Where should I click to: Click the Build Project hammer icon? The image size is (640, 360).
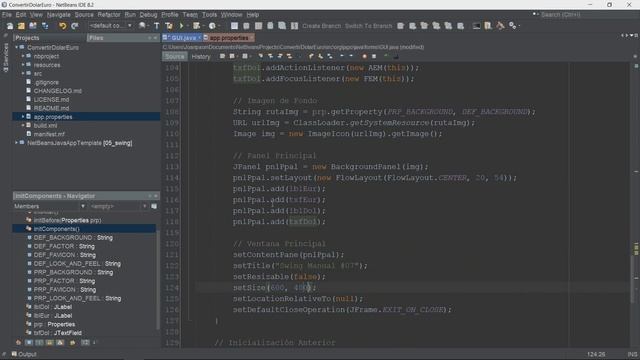[156, 26]
